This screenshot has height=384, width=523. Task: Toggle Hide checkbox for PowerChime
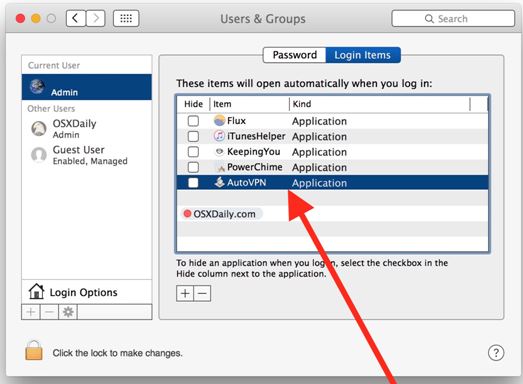click(x=193, y=167)
